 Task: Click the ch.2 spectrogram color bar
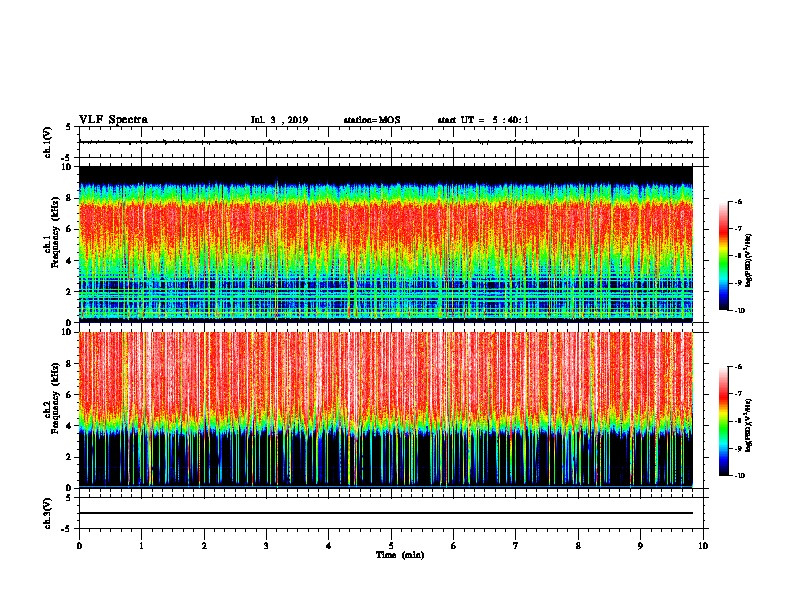[723, 421]
